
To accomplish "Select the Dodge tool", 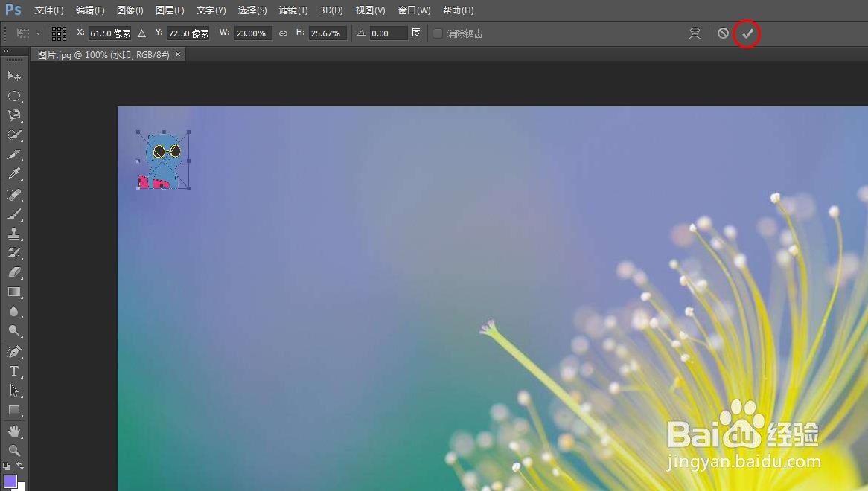I will point(14,330).
